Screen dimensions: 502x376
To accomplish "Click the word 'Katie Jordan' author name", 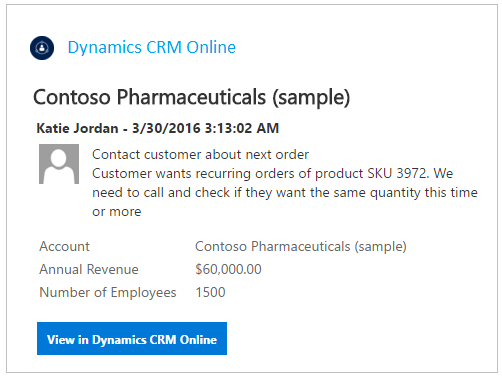I will (x=77, y=128).
